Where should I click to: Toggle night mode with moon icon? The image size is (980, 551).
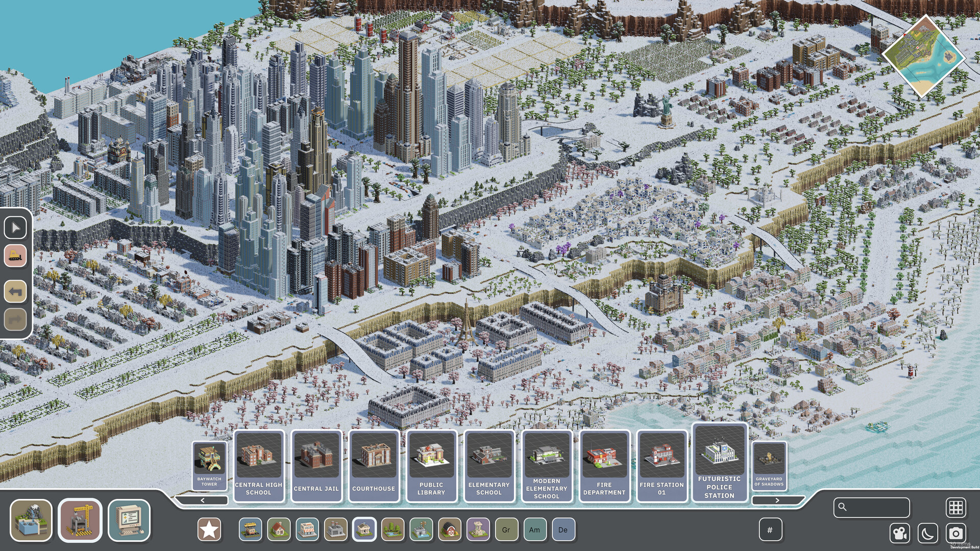tap(927, 534)
